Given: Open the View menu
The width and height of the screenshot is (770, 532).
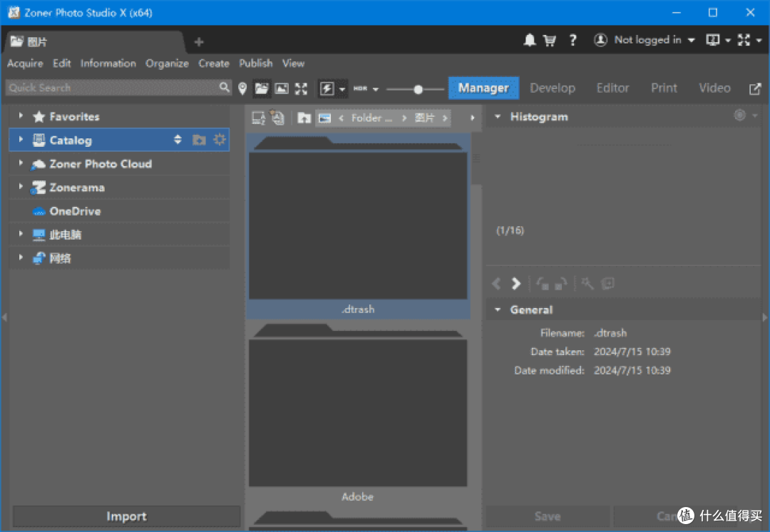Looking at the screenshot, I should pos(293,63).
